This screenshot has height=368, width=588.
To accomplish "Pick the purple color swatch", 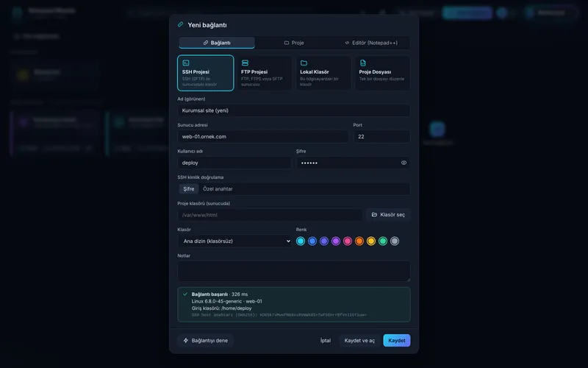I will [336, 241].
